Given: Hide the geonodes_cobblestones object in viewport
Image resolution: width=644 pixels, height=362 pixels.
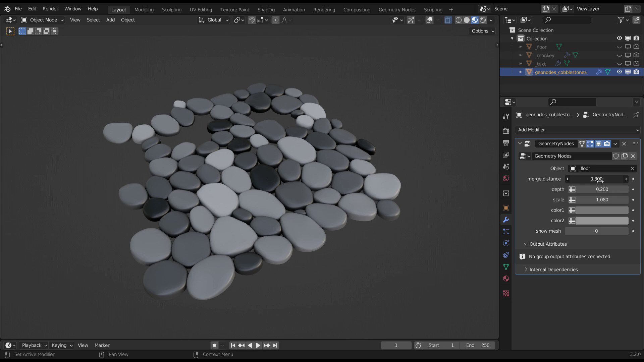Looking at the screenshot, I should (x=619, y=72).
